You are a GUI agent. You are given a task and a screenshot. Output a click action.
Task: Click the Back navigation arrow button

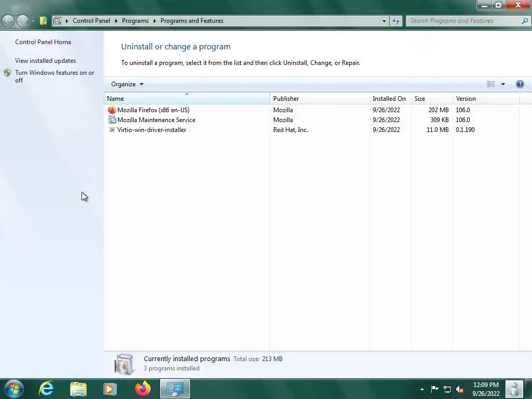pyautogui.click(x=8, y=21)
